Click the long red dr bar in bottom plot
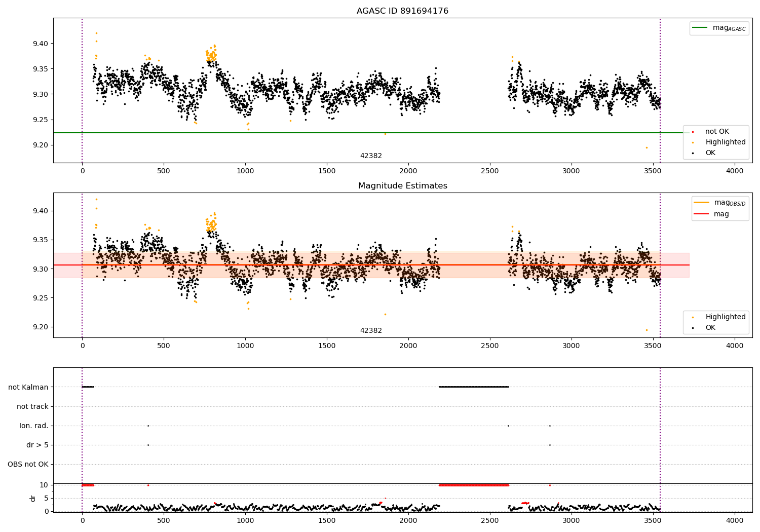The width and height of the screenshot is (760, 532). click(x=474, y=485)
